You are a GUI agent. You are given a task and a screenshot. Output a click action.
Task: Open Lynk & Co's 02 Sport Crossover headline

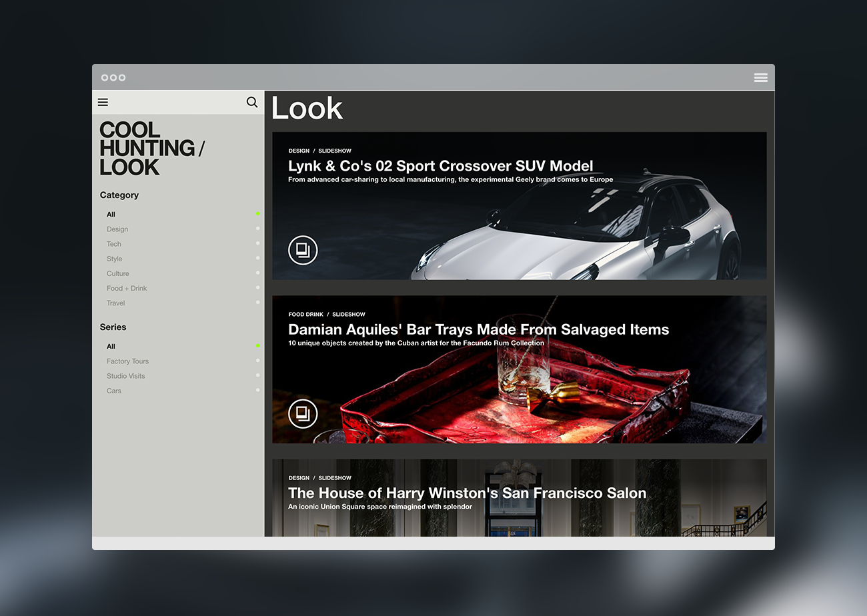pyautogui.click(x=440, y=166)
